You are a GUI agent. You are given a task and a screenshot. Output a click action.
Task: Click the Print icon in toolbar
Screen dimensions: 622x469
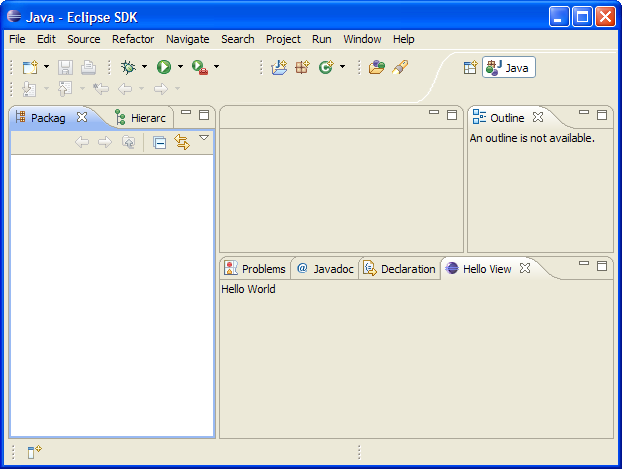click(88, 67)
